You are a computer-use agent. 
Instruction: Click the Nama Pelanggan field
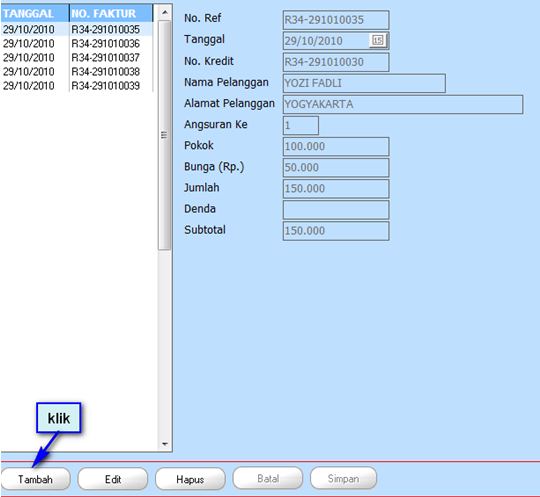click(x=364, y=83)
